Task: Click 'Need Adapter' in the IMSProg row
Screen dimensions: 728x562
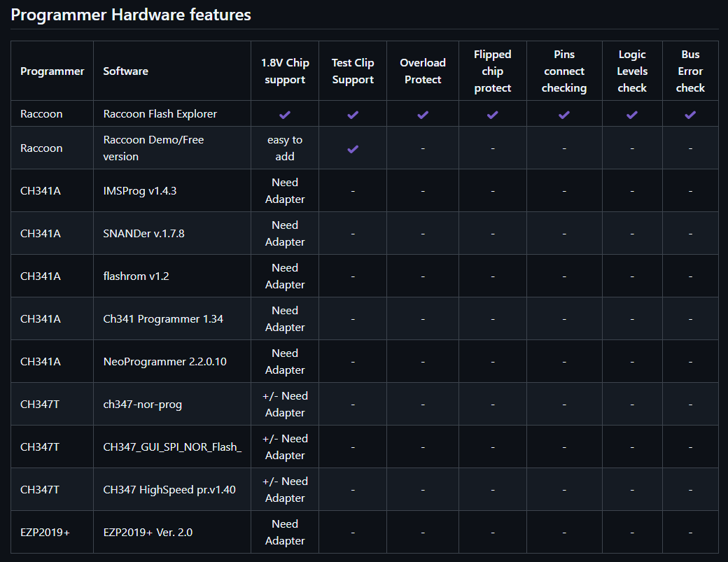Action: [x=285, y=191]
